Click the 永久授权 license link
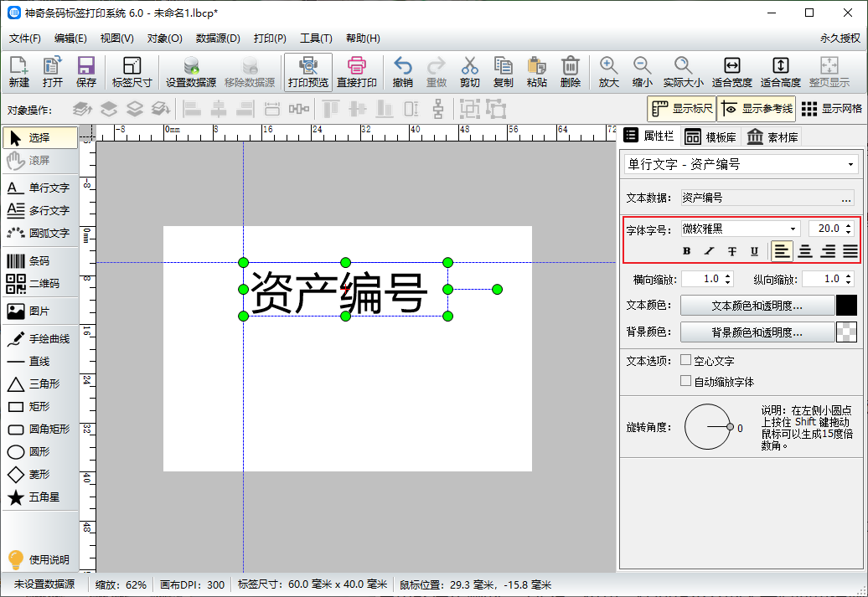 click(840, 39)
